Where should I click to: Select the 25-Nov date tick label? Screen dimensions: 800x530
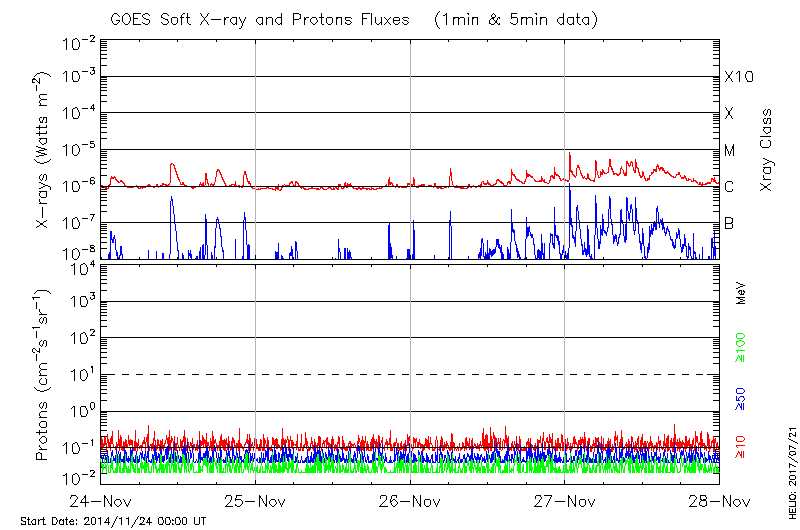click(256, 501)
